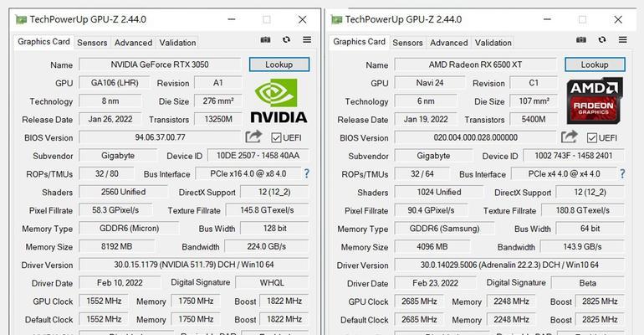The height and width of the screenshot is (335, 644).
Task: Click the 8192 MB memory size value
Action: click(116, 246)
